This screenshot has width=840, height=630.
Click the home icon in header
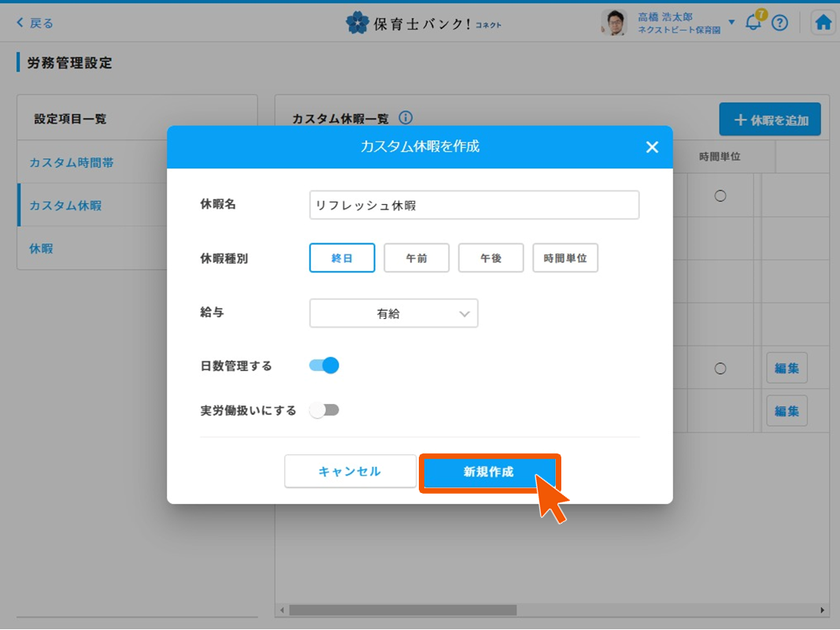pyautogui.click(x=823, y=23)
